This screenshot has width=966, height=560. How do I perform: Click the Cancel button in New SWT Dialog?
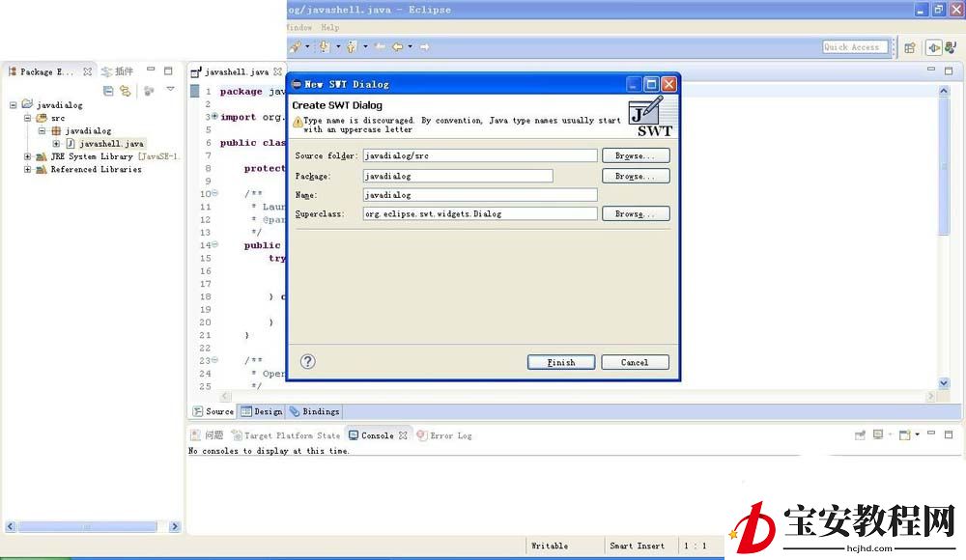635,362
